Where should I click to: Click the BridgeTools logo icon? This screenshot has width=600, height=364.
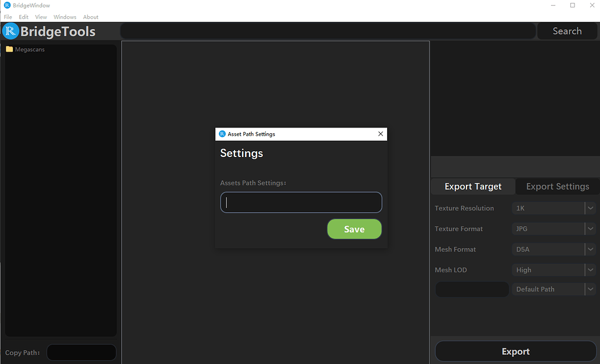pyautogui.click(x=11, y=31)
